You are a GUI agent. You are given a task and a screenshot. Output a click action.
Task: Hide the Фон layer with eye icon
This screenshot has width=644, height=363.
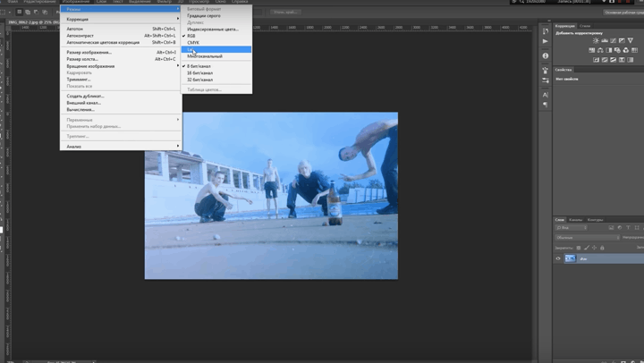(558, 258)
